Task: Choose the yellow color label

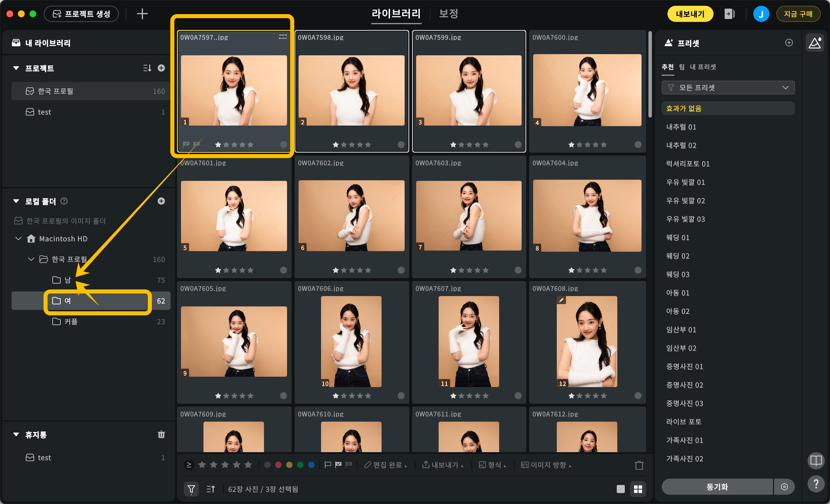Action: [x=289, y=465]
